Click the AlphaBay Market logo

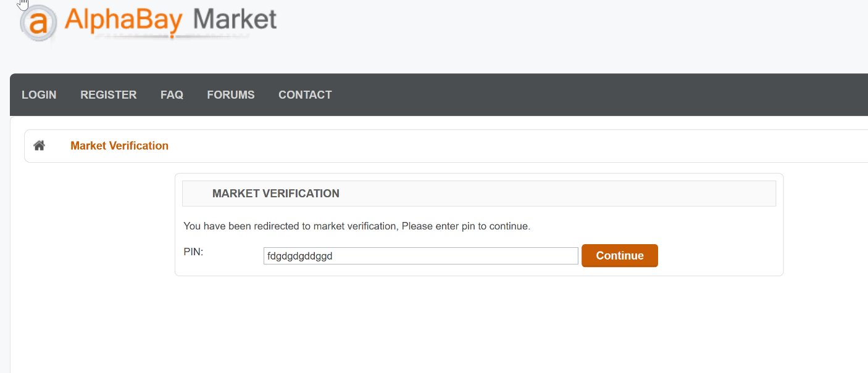click(x=148, y=22)
